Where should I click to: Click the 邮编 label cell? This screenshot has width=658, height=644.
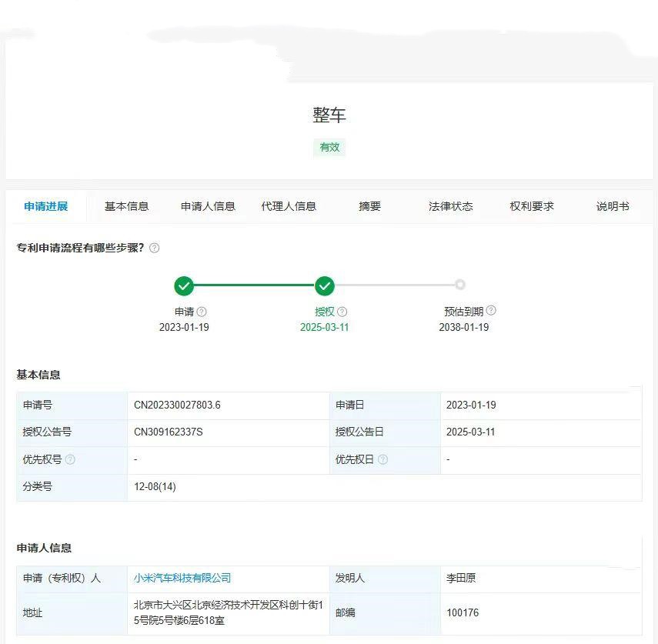385,613
